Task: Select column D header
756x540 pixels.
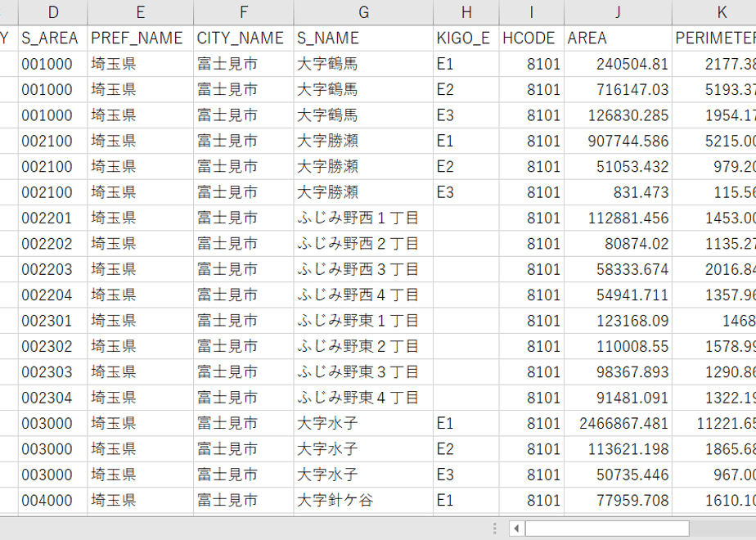Action: coord(53,12)
